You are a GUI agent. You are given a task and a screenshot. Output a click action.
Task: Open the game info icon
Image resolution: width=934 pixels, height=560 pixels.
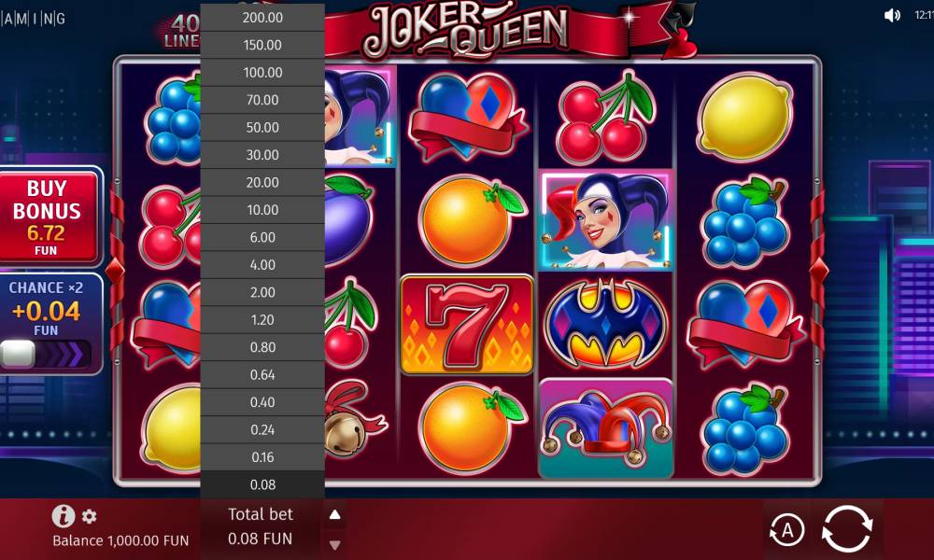tap(64, 516)
